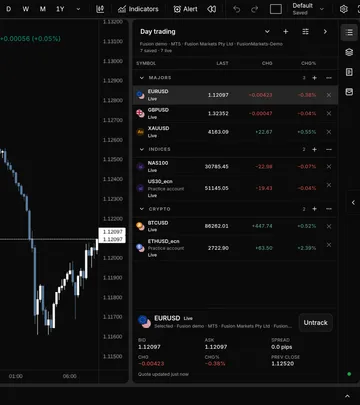Click the 06:00 time axis label

70,376
